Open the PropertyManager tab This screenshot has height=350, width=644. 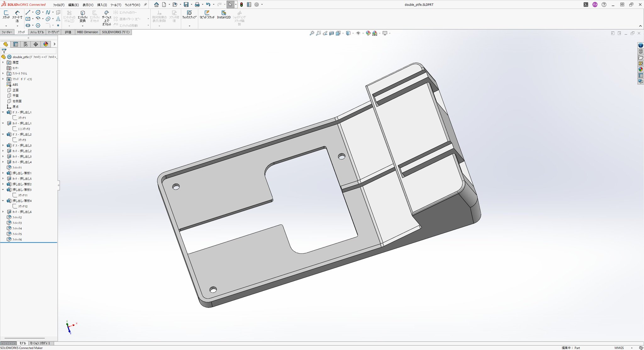point(15,44)
